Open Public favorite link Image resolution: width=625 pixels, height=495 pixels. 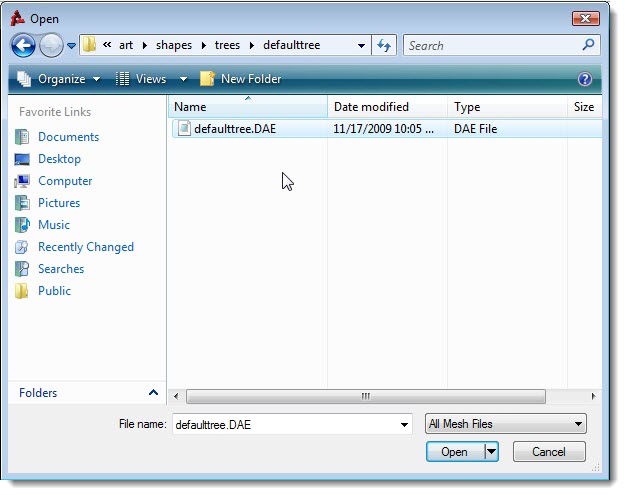point(54,291)
